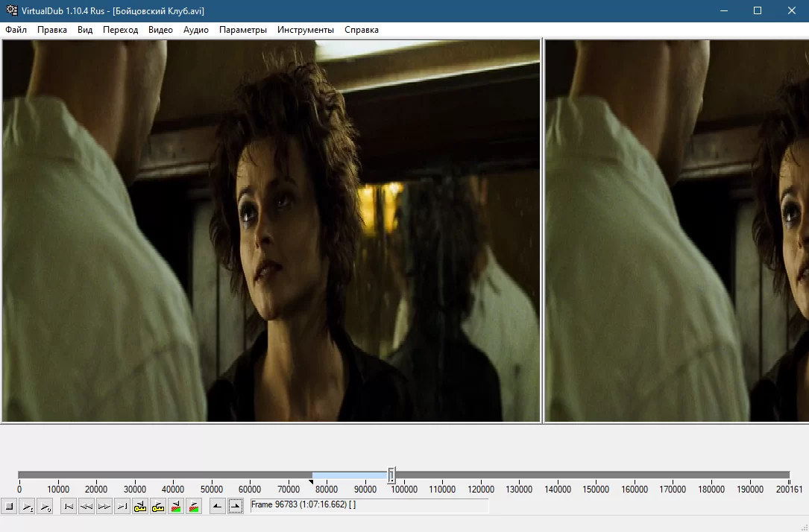Open the Правка menu
809x532 pixels.
coord(52,30)
